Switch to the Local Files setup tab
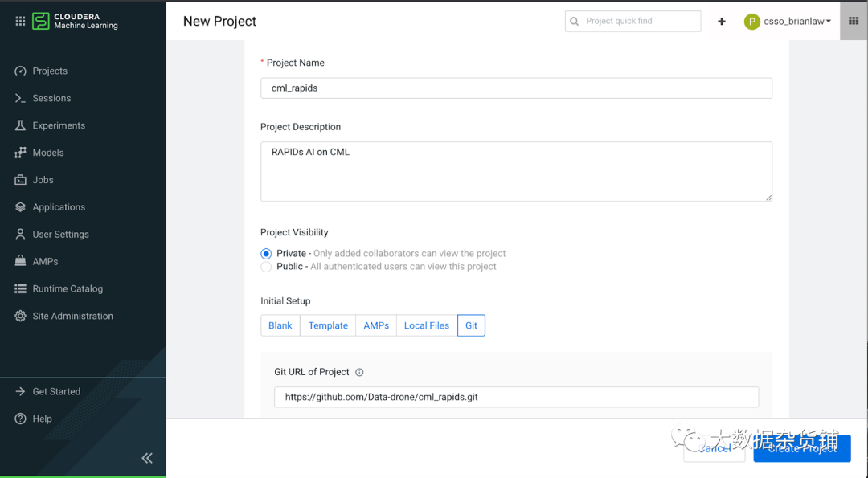The height and width of the screenshot is (478, 868). 427,325
